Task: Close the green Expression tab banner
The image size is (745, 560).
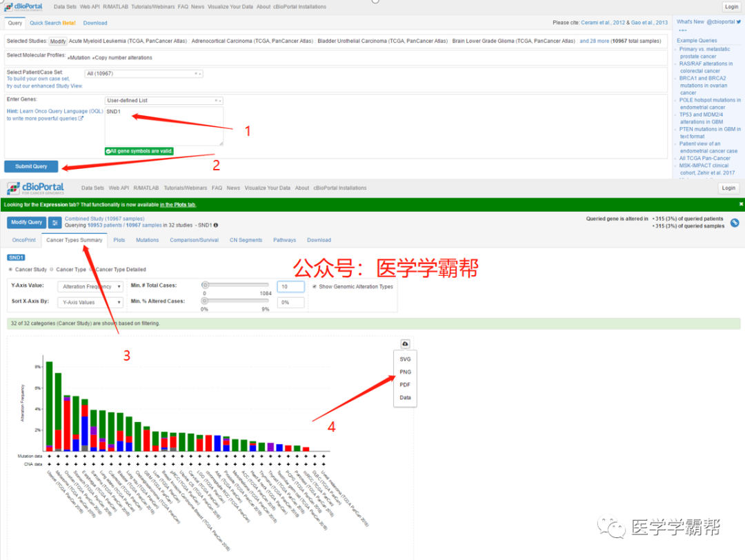Action: tap(741, 204)
